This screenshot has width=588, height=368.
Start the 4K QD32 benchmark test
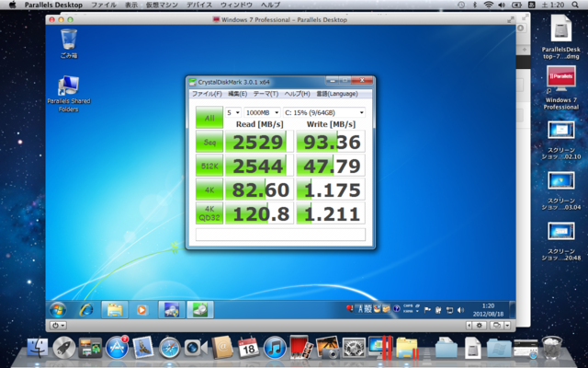[x=209, y=213]
